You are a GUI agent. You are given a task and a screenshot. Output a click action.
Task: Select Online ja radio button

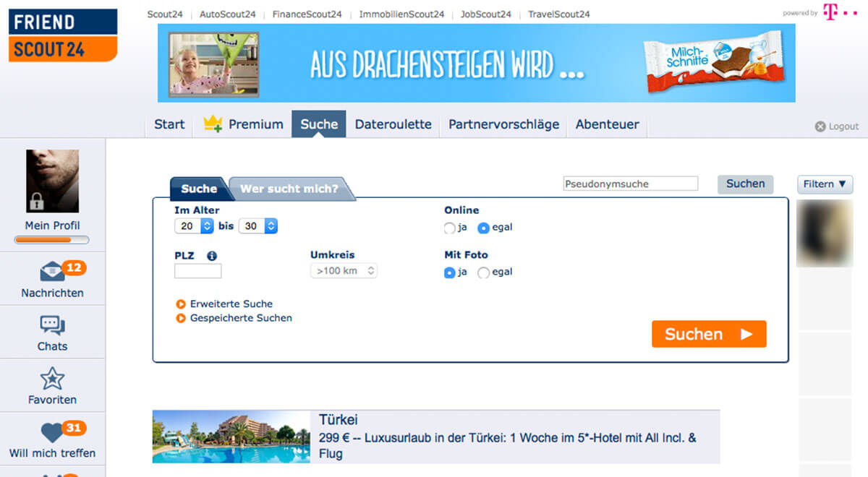[x=450, y=228]
